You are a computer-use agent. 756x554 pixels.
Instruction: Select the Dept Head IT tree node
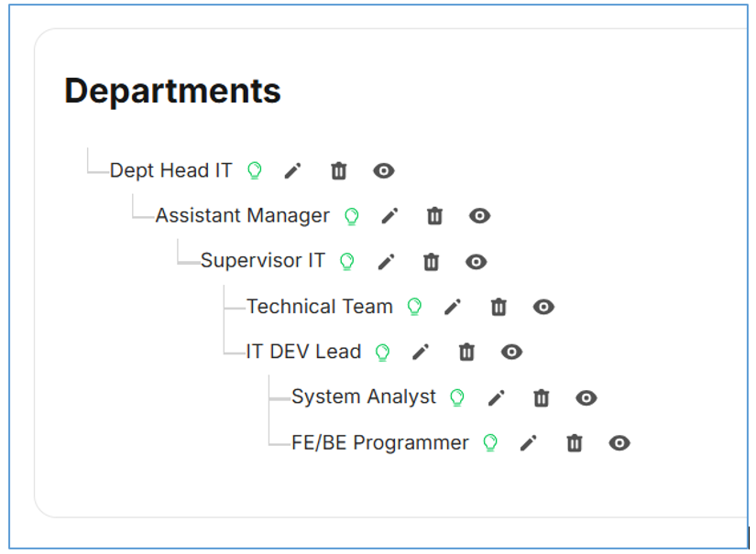171,170
